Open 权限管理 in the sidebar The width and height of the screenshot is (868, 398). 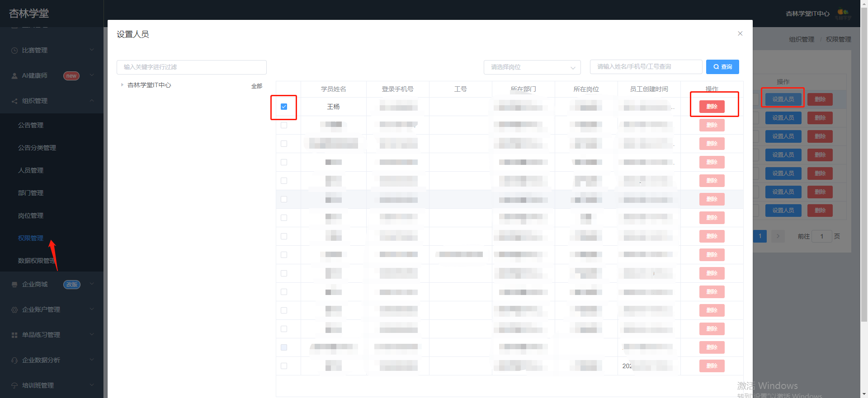(31, 238)
